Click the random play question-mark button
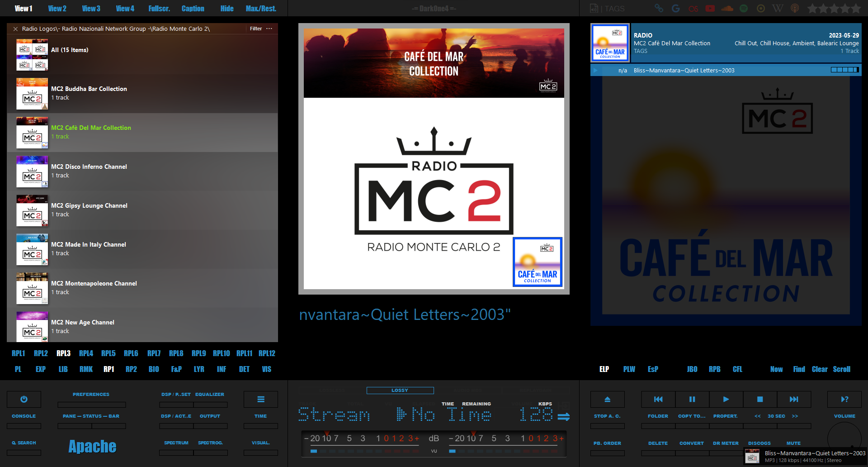868x467 pixels. 844,399
